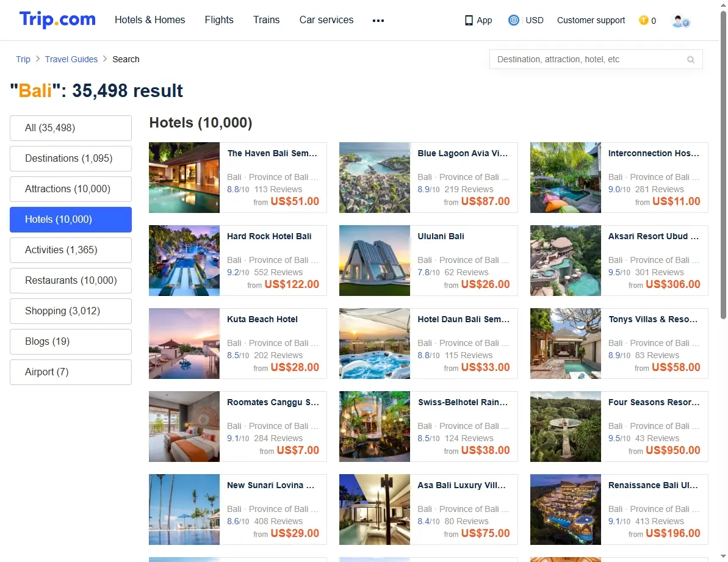Click the Trip Coins icon
728x562 pixels.
[644, 20]
